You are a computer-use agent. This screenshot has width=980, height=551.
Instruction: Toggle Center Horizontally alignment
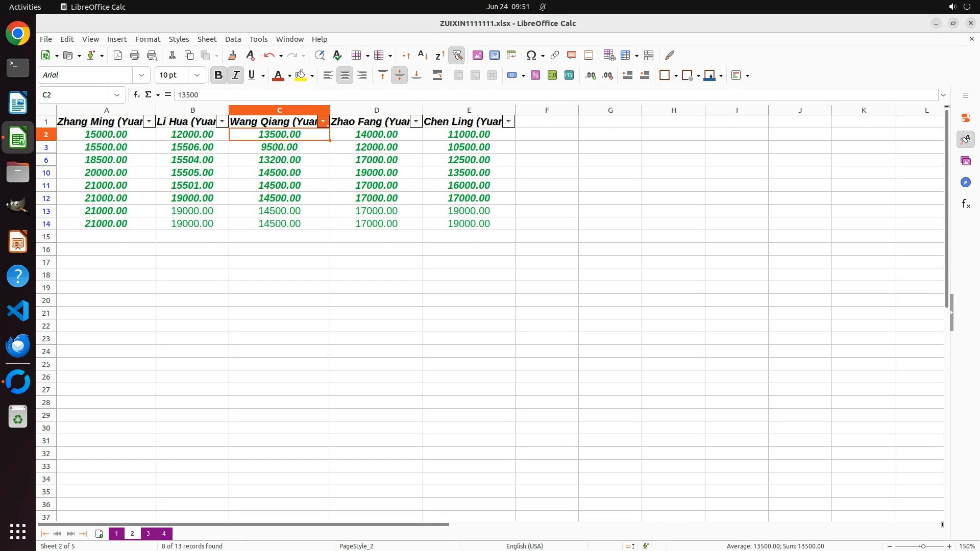coord(345,76)
